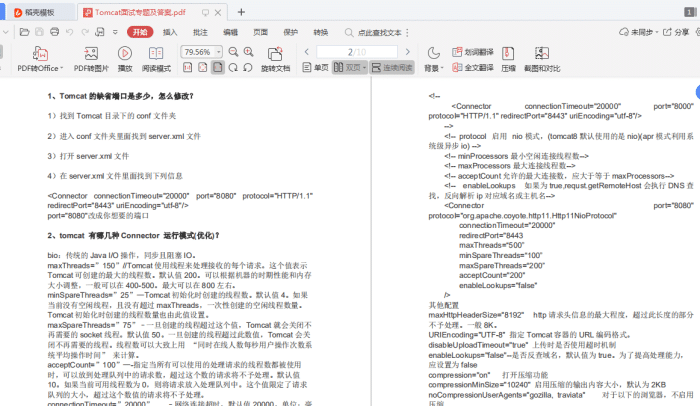Screen dimensions: 700x406
Task: Click heading 1、Tomcat 的缺省端口是多少
Action: 121,96
